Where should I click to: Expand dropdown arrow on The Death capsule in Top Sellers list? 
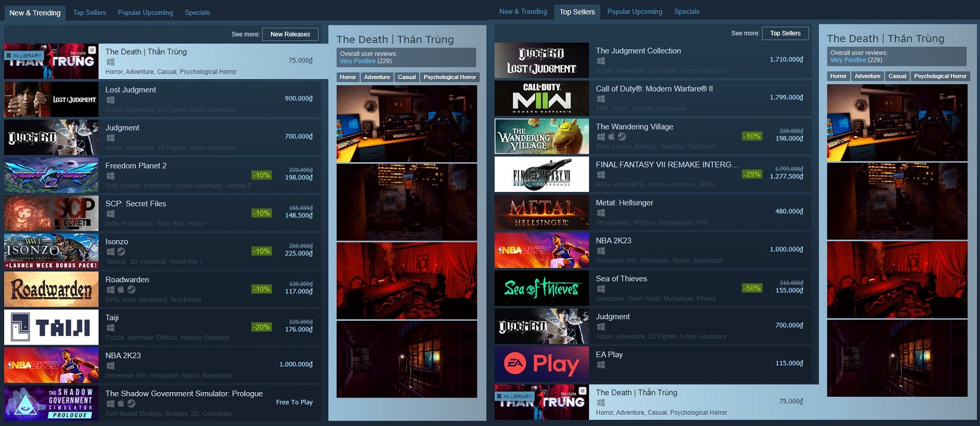(x=583, y=391)
